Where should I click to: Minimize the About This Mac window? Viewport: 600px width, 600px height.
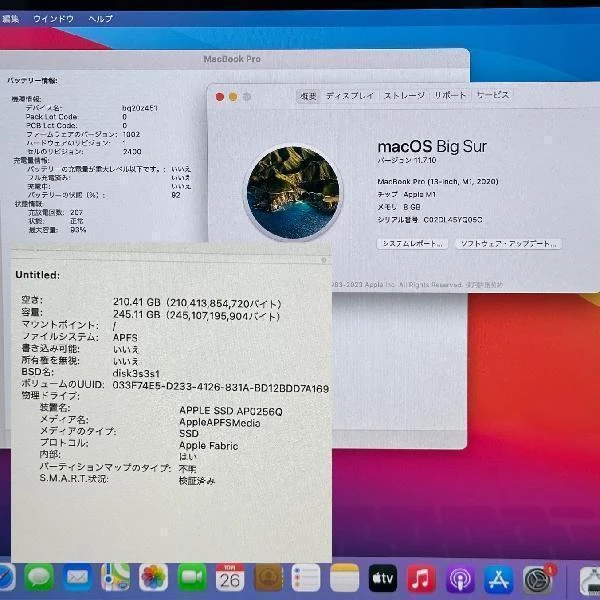[x=233, y=97]
